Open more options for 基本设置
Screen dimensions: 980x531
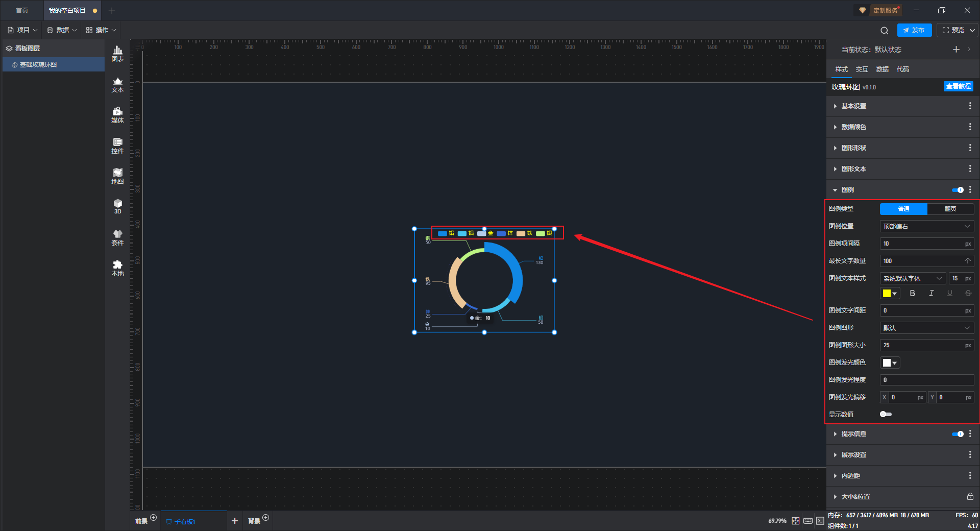pyautogui.click(x=970, y=106)
